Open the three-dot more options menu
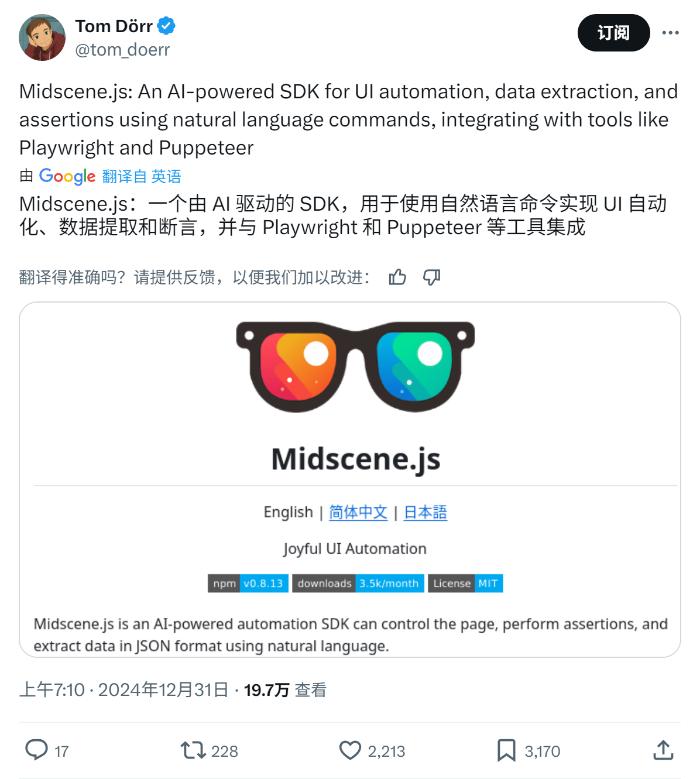The width and height of the screenshot is (700, 779). coord(670,33)
